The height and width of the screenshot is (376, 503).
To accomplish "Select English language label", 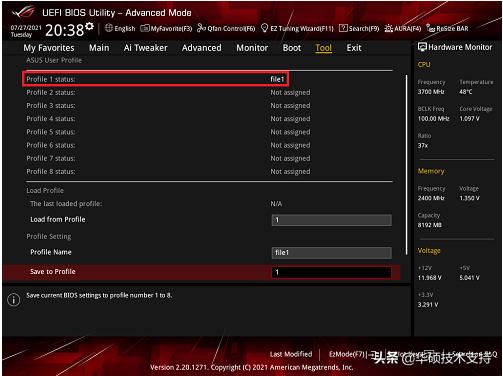I will [125, 29].
